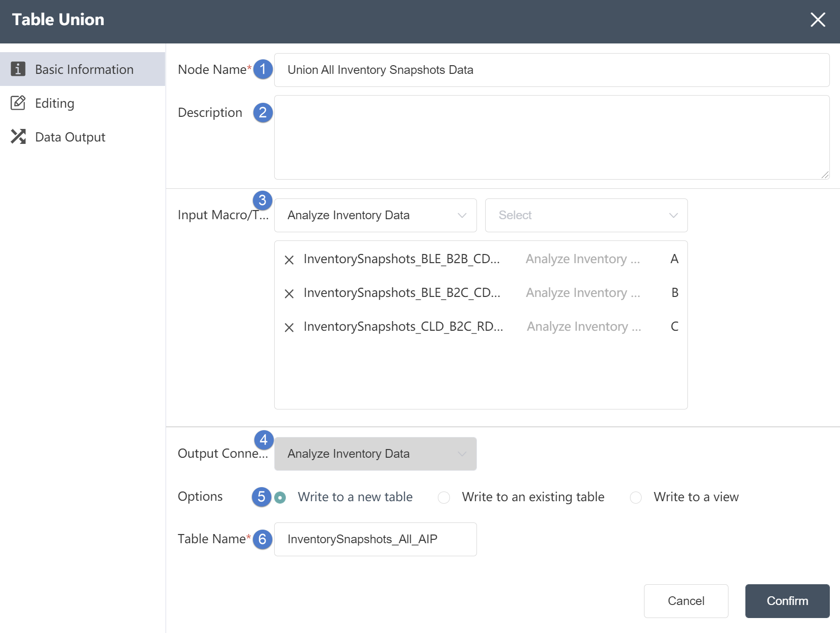Viewport: 840px width, 633px height.
Task: Close the Table Union dialog
Action: [818, 20]
